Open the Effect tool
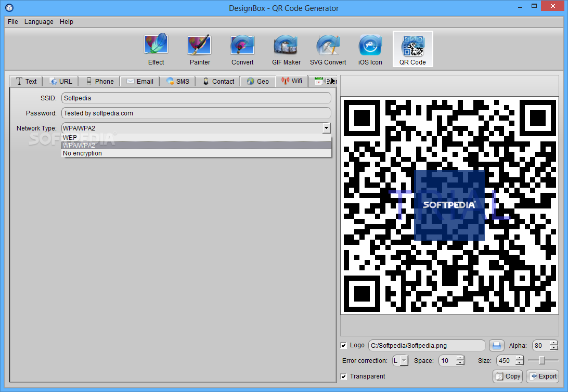This screenshot has height=392, width=568. pyautogui.click(x=156, y=49)
